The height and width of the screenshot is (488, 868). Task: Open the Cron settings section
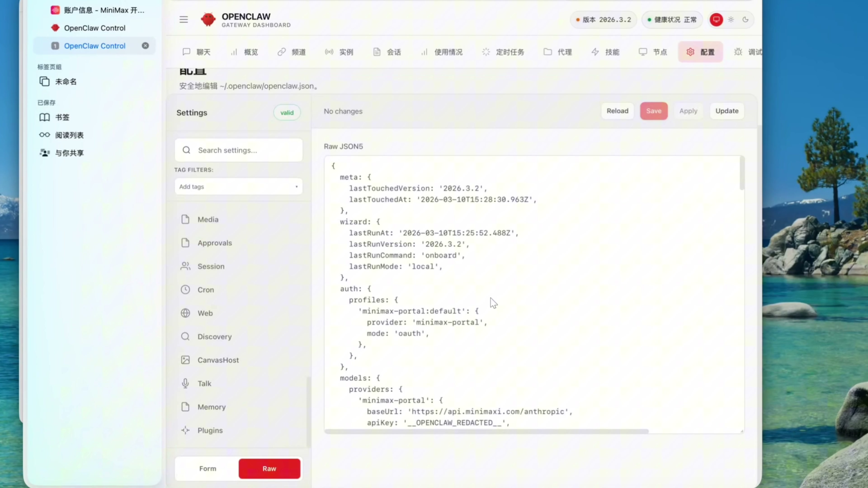coord(205,290)
